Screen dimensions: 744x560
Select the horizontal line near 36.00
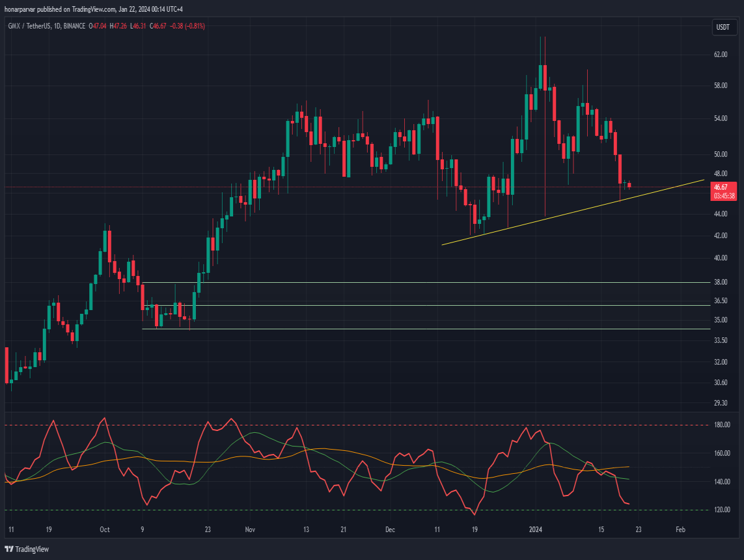pyautogui.click(x=426, y=305)
